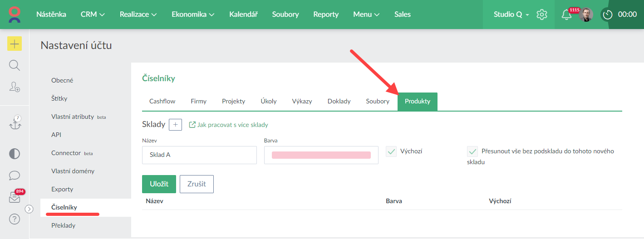Viewport: 644px width, 239px height.
Task: Select Vlastní atributy in settings menu
Action: click(x=73, y=117)
